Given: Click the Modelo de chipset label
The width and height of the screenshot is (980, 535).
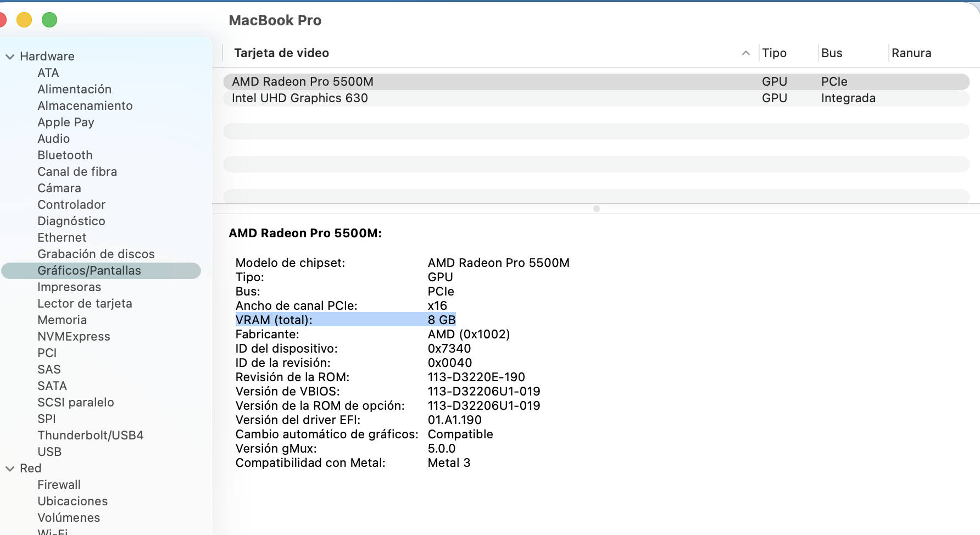Looking at the screenshot, I should click(290, 263).
